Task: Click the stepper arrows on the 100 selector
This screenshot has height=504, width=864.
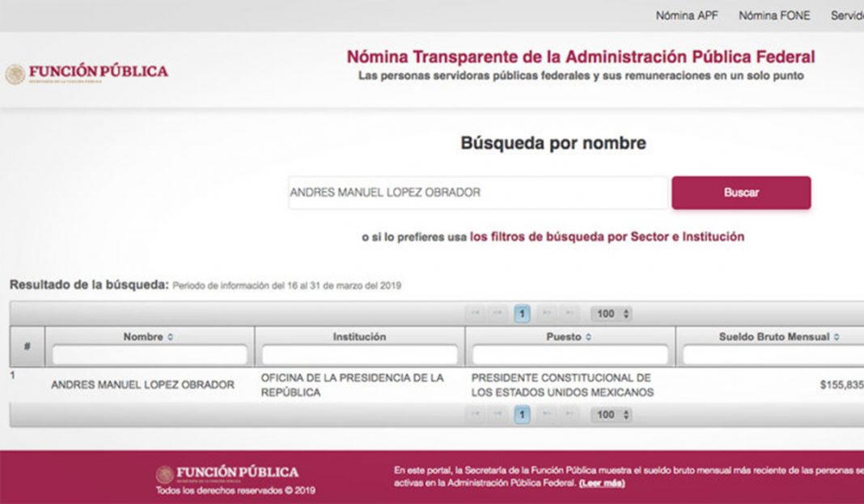Action: 625,314
